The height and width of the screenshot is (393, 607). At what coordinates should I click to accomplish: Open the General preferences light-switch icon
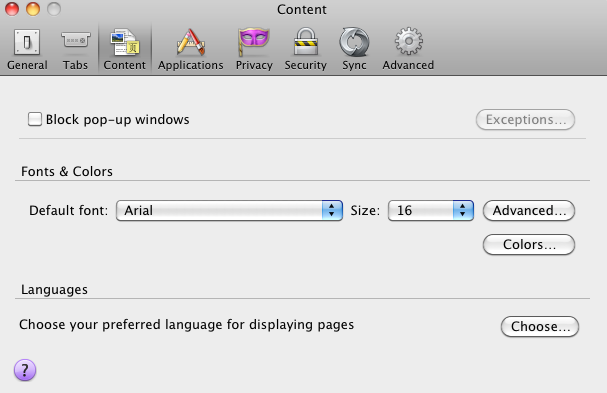(27, 42)
